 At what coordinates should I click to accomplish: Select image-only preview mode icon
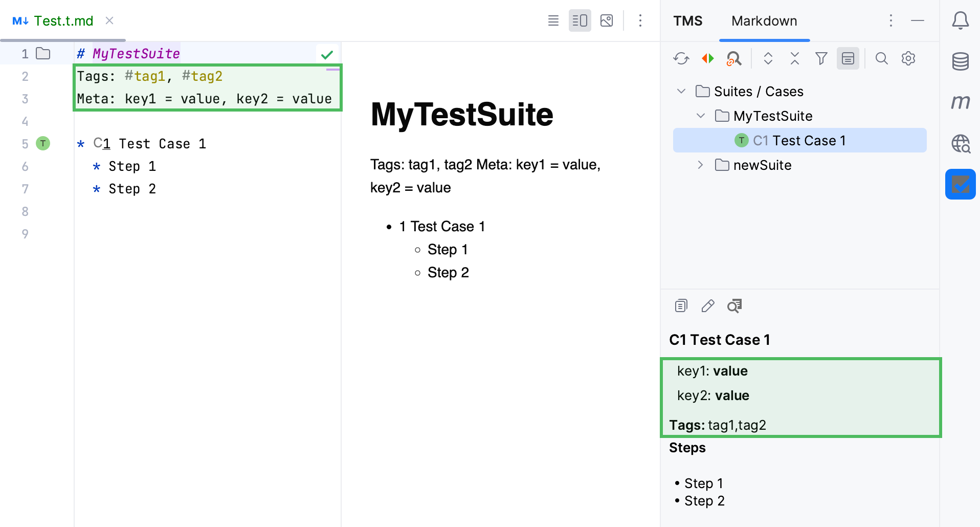pyautogui.click(x=607, y=20)
